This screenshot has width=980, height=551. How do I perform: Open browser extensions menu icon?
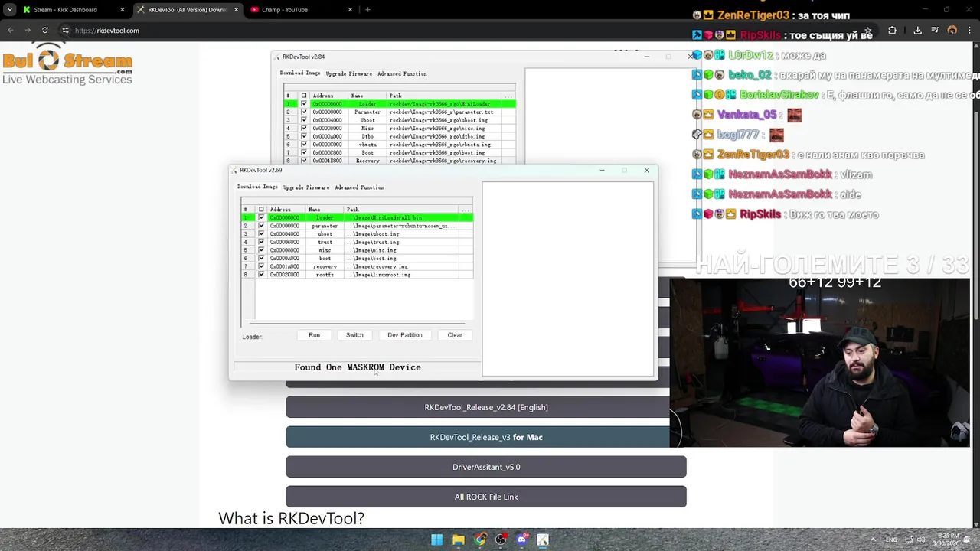[892, 31]
